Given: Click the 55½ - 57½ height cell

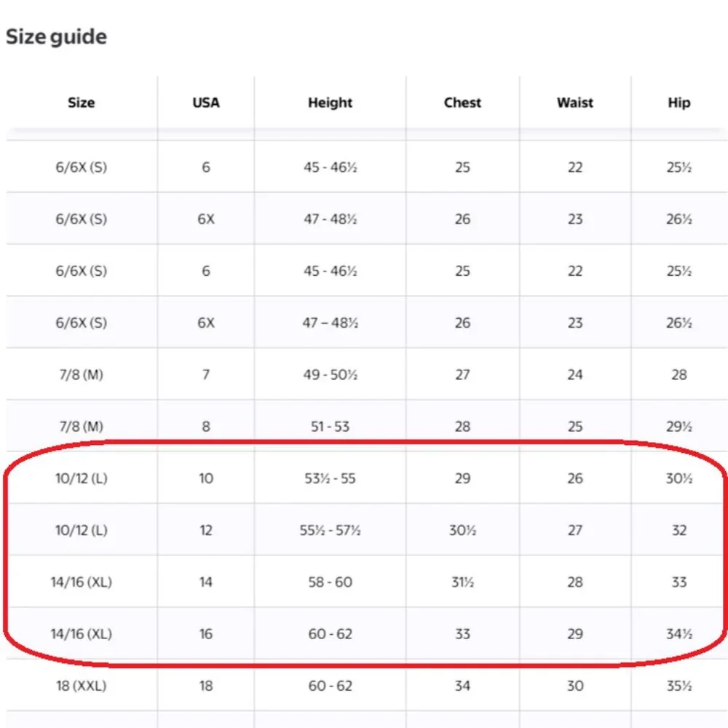Looking at the screenshot, I should [x=330, y=530].
